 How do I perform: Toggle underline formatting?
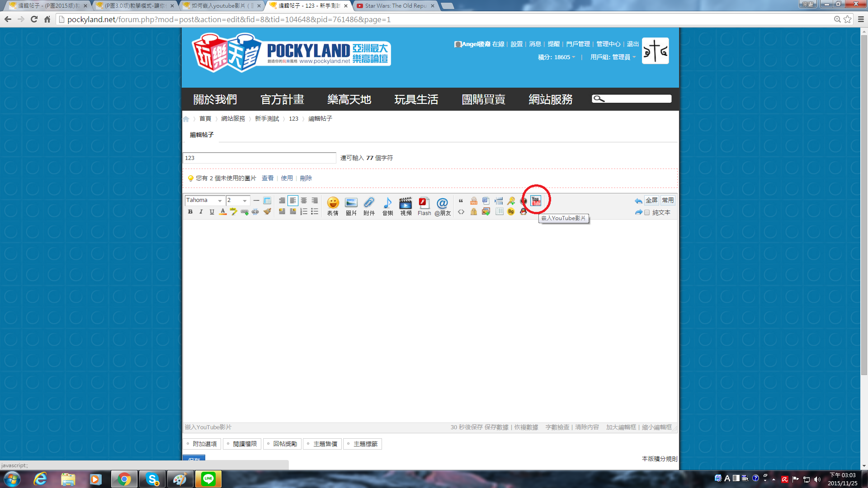212,212
